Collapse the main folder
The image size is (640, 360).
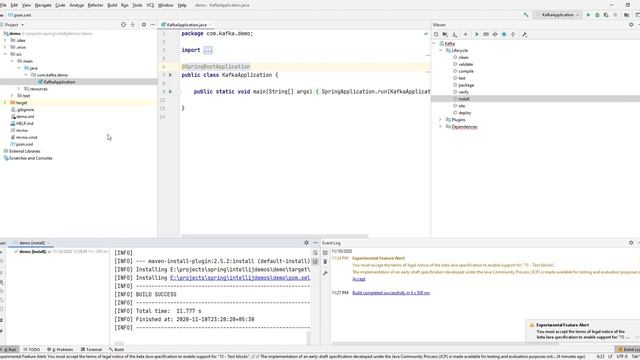pyautogui.click(x=12, y=61)
